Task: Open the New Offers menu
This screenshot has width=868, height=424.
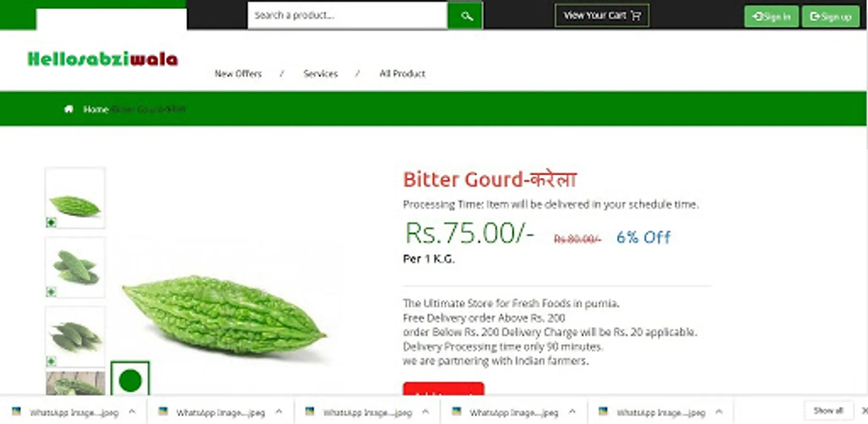Action: pyautogui.click(x=238, y=73)
